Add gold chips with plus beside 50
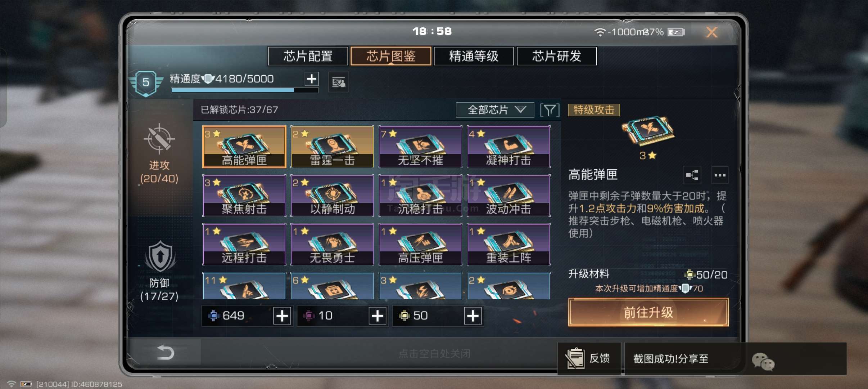 [x=473, y=316]
